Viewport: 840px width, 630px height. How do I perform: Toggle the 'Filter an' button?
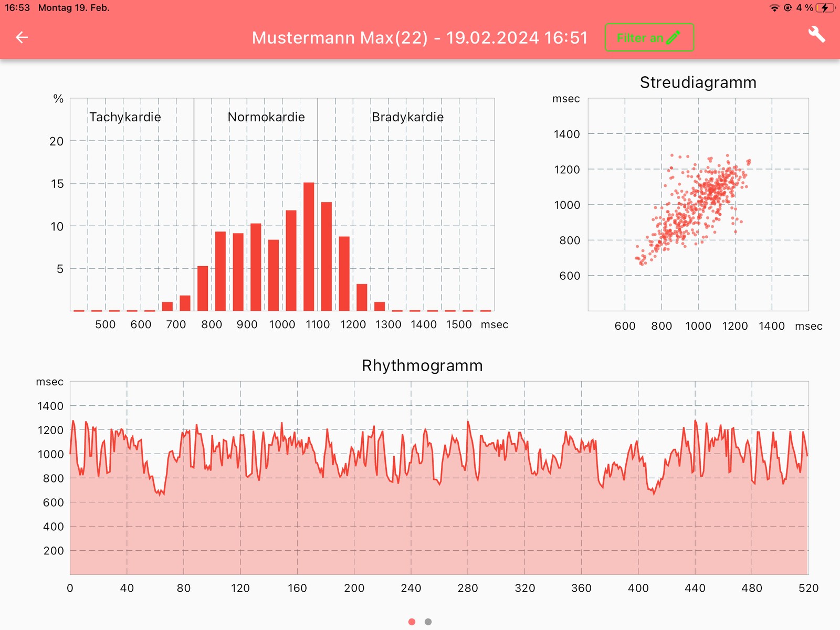[x=649, y=37]
